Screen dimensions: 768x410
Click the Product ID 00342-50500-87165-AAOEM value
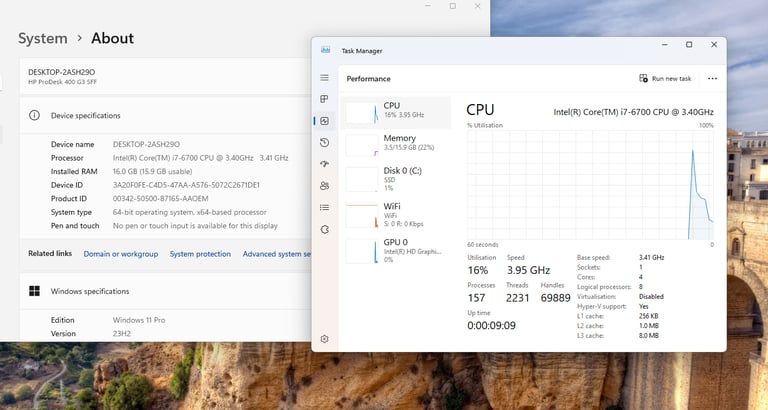[x=161, y=198]
